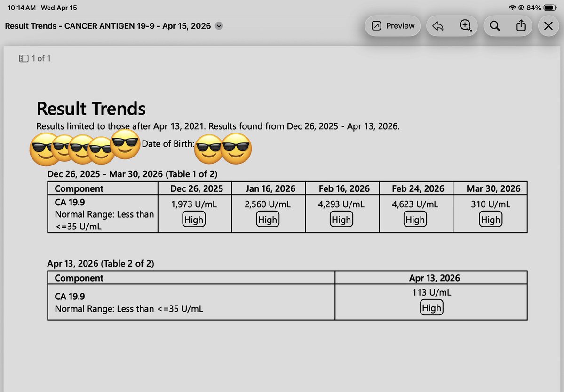This screenshot has width=564, height=392.
Task: Select CA 19.9 in the second table
Action: pos(70,297)
